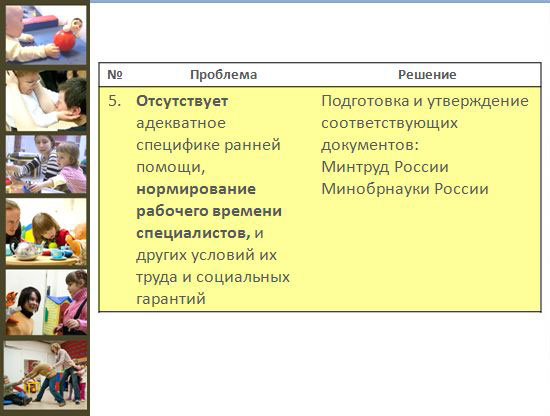Click bold text 'специалистов,'
The width and height of the screenshot is (550, 416).
point(193,233)
